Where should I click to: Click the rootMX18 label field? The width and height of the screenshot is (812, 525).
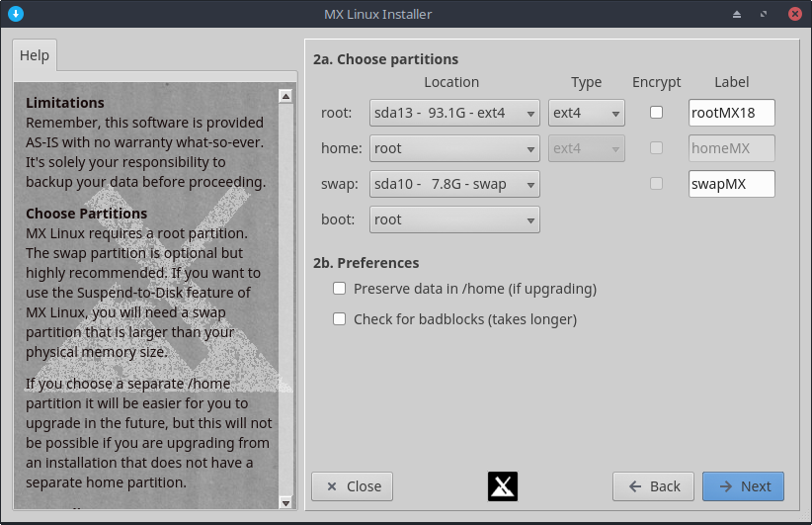(x=732, y=113)
